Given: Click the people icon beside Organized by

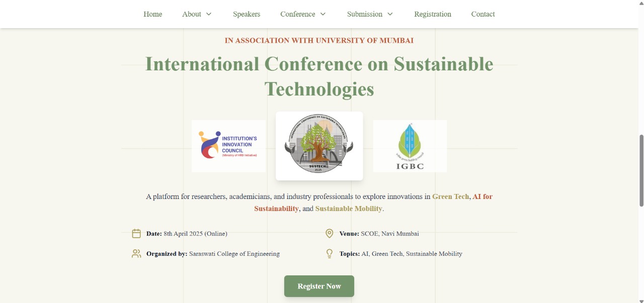Looking at the screenshot, I should point(136,254).
